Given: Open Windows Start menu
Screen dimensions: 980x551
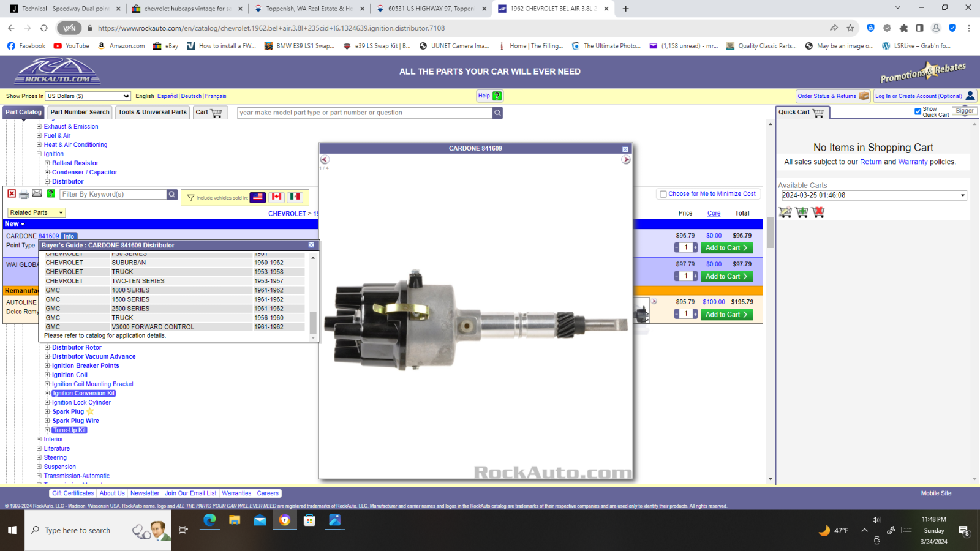Looking at the screenshot, I should 12,530.
